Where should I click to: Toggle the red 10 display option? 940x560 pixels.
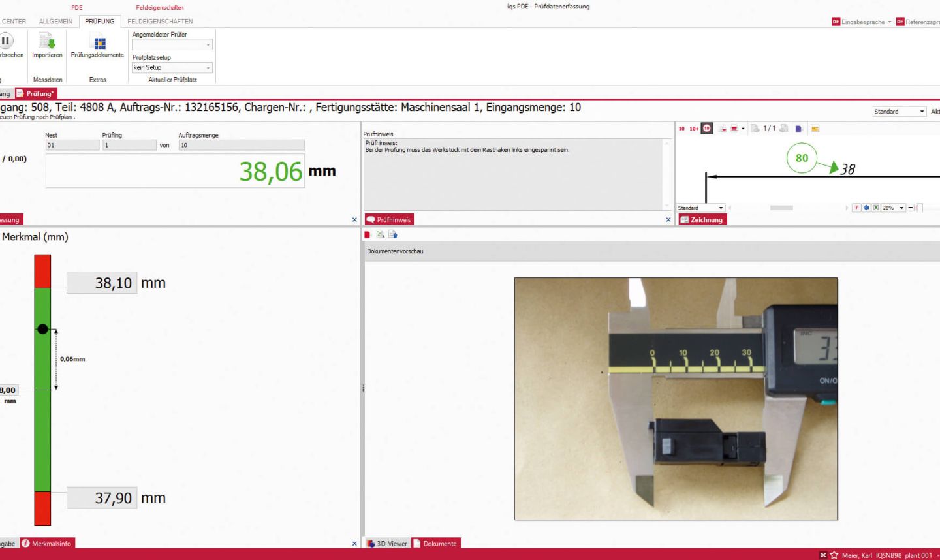(x=681, y=128)
